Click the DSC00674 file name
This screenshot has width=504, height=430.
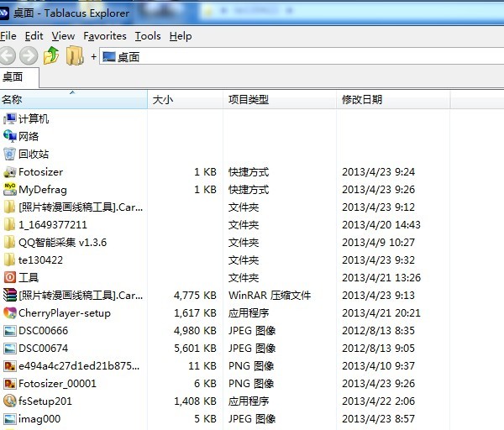click(43, 348)
